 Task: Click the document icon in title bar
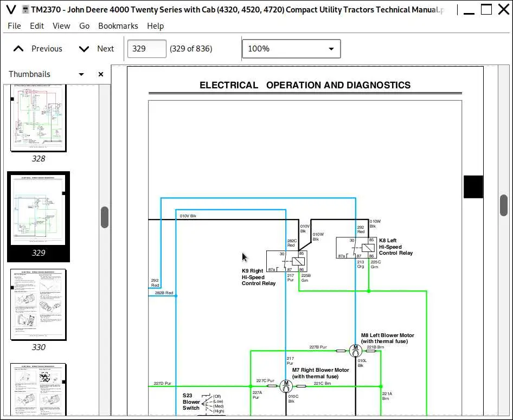pos(25,10)
